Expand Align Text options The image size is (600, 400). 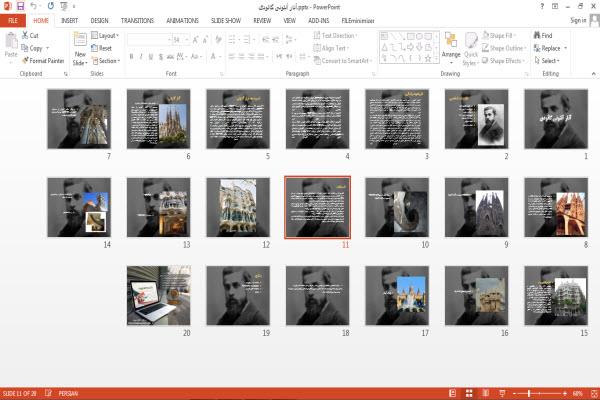click(x=331, y=48)
